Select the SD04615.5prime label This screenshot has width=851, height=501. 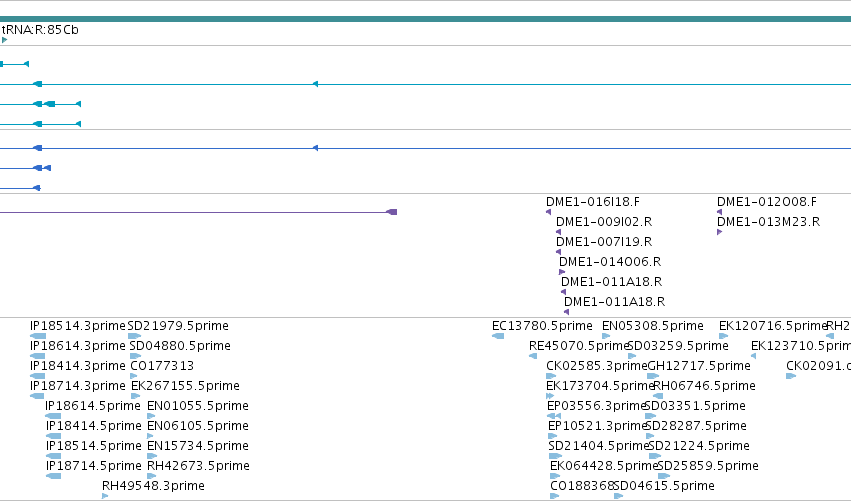click(x=664, y=486)
